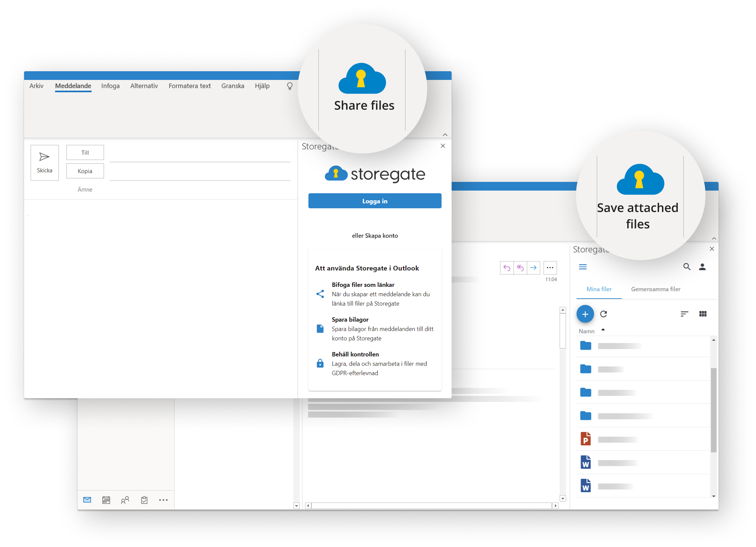The image size is (756, 547).
Task: Switch to Formatera text tab
Action: tap(190, 86)
